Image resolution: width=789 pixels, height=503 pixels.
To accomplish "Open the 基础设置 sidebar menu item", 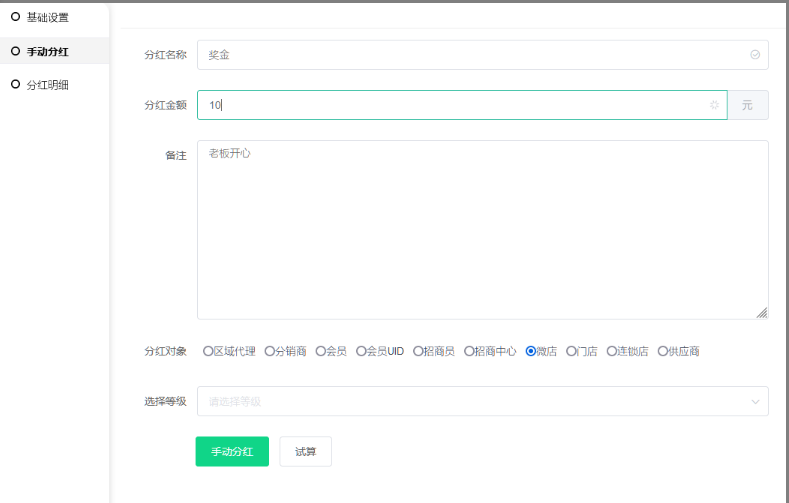I will tap(47, 17).
